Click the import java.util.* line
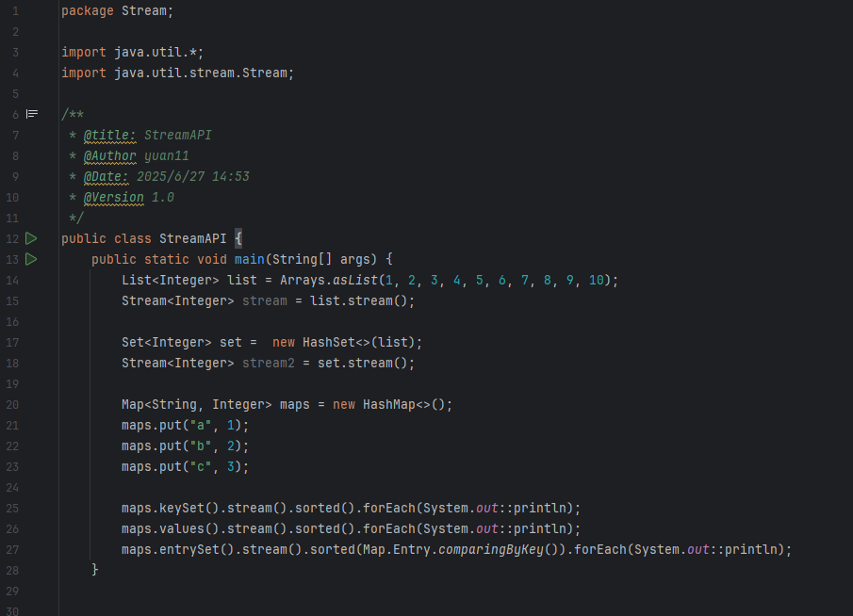The width and height of the screenshot is (853, 616). coord(132,52)
